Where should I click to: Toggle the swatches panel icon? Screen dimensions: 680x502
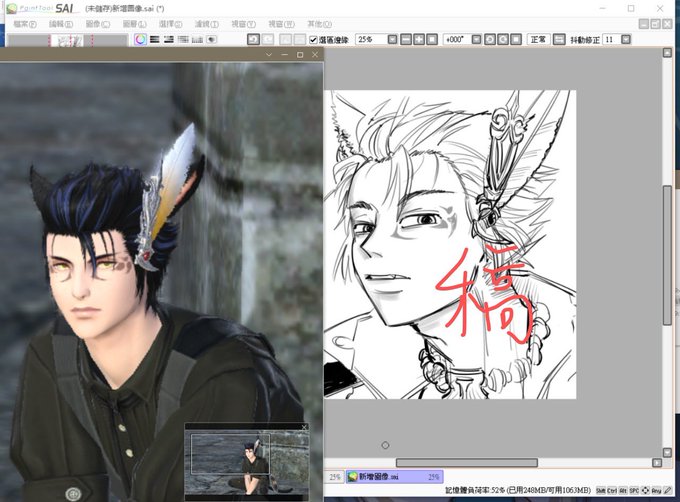197,39
